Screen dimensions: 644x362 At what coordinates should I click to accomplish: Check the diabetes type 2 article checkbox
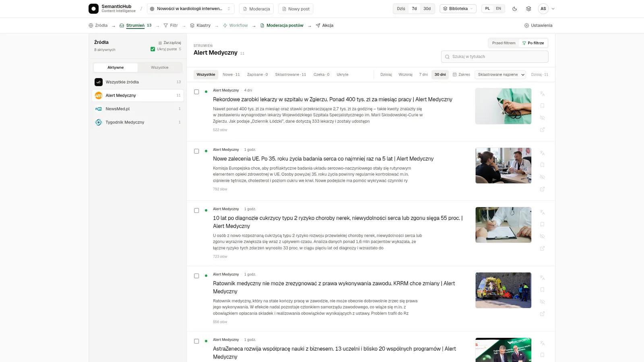(196, 210)
